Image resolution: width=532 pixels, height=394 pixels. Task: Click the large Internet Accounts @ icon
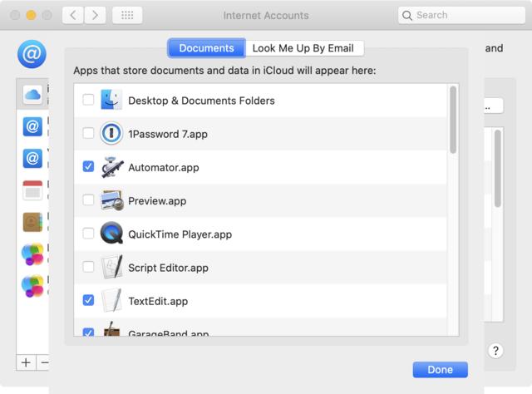32,54
